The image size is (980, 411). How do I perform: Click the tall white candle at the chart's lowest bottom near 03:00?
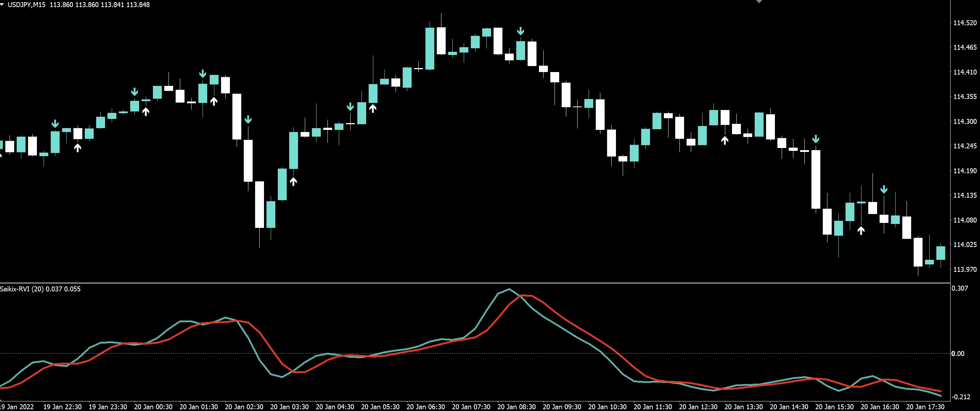point(259,204)
